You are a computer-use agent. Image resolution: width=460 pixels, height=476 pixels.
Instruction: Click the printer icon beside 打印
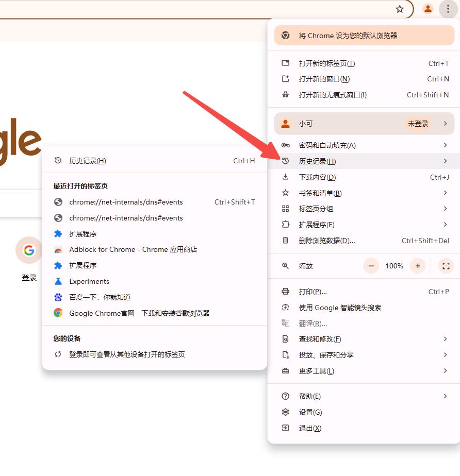[285, 292]
